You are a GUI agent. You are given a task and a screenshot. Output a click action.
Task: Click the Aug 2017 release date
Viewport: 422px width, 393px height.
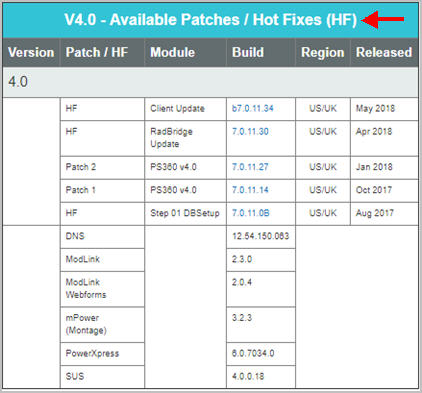click(x=375, y=213)
